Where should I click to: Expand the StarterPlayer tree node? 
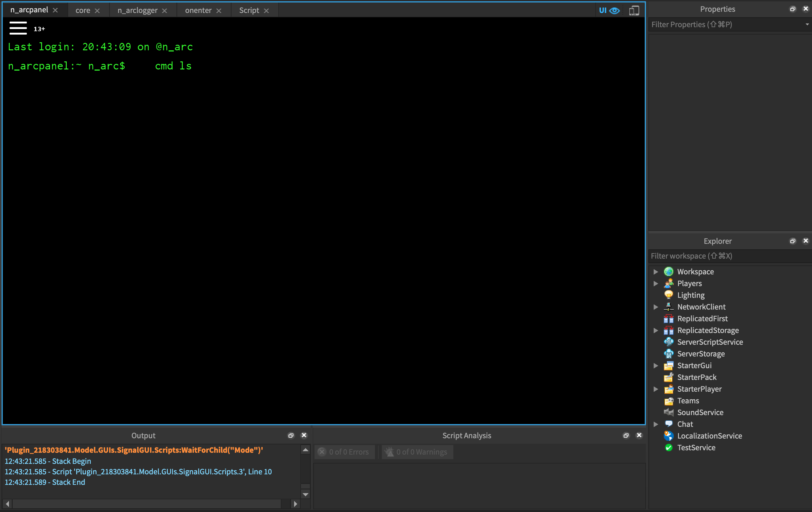tap(656, 389)
